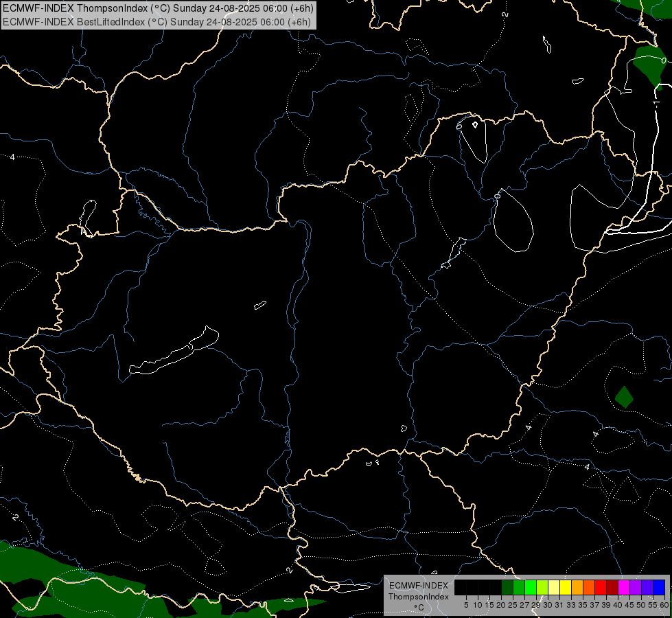This screenshot has height=618, width=672.
Task: Click the dark green 20–25 legend swatch
Action: point(507,587)
